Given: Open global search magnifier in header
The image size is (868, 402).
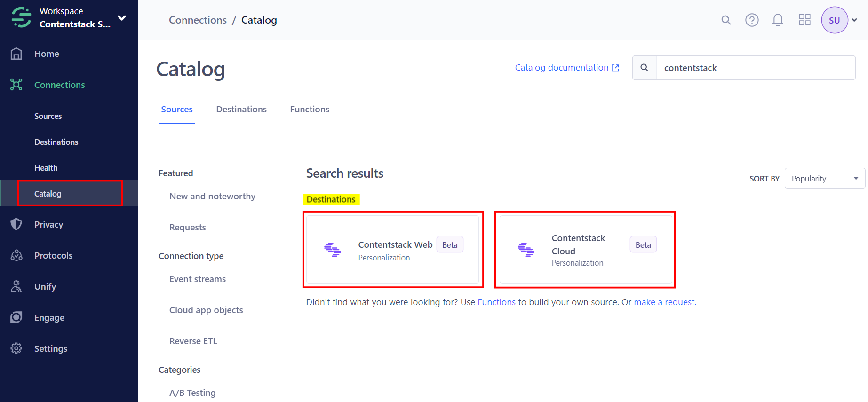Looking at the screenshot, I should tap(726, 20).
